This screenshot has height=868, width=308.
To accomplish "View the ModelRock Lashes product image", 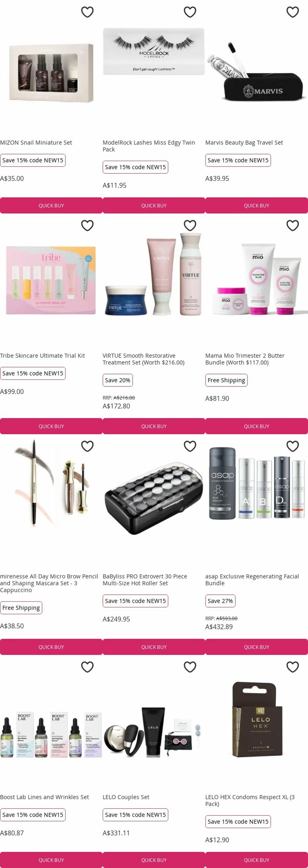I will point(154,52).
